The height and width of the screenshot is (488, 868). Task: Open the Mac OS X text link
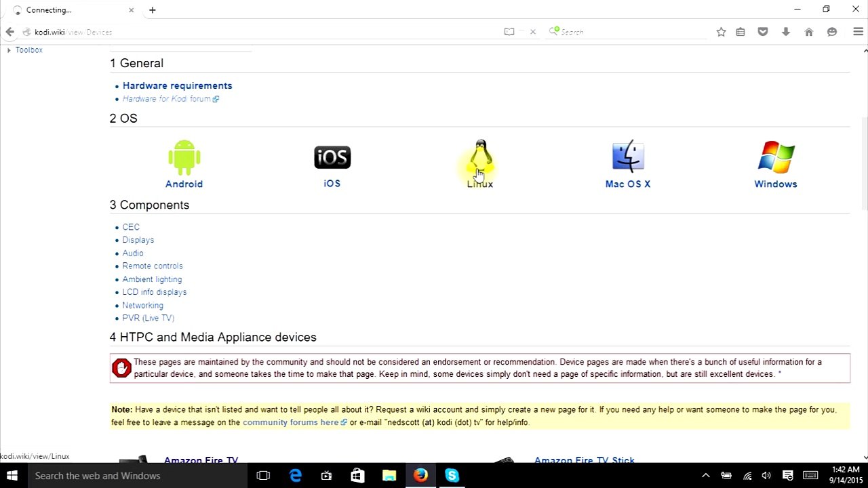pos(628,184)
